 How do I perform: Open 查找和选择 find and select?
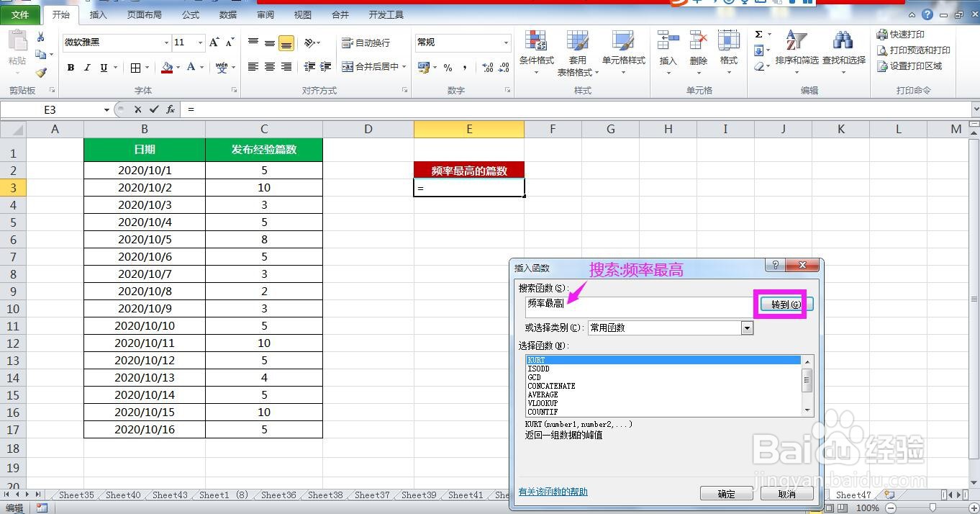coord(844,53)
